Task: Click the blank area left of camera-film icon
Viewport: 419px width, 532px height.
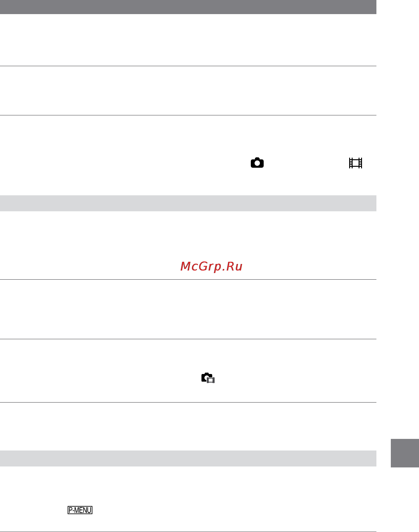Action: tap(100, 378)
